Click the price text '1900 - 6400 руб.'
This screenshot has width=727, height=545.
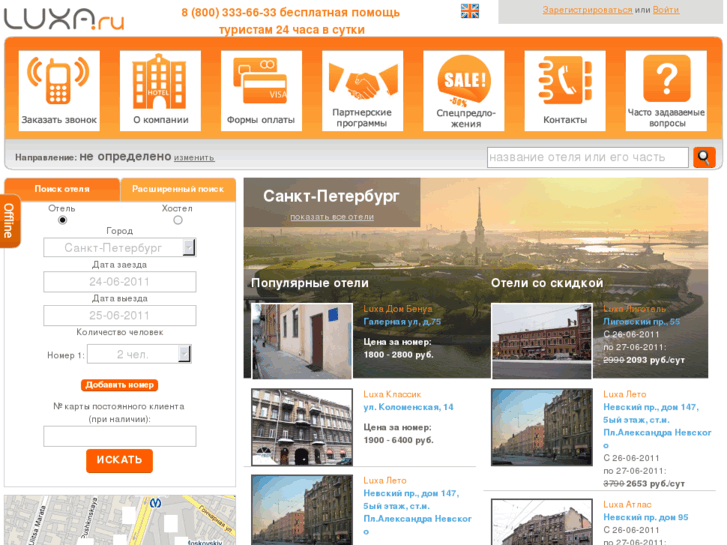(x=398, y=440)
